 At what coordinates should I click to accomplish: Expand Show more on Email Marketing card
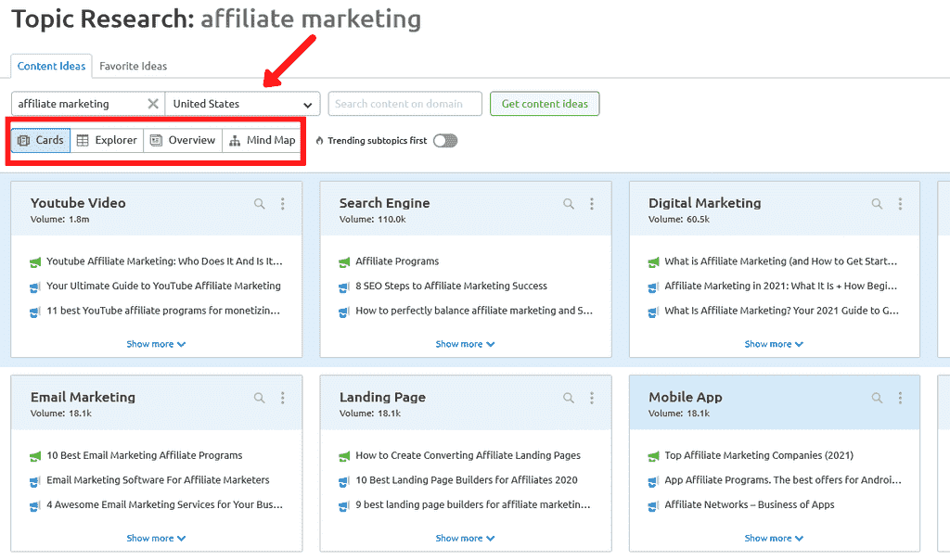(x=156, y=538)
